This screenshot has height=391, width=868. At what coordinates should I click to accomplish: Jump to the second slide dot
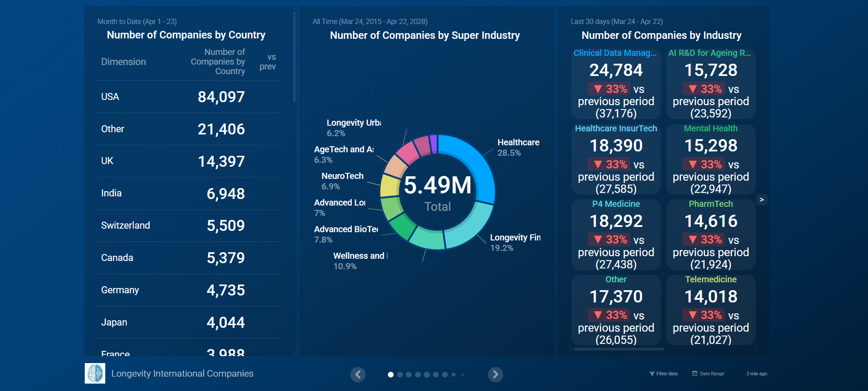click(x=400, y=374)
